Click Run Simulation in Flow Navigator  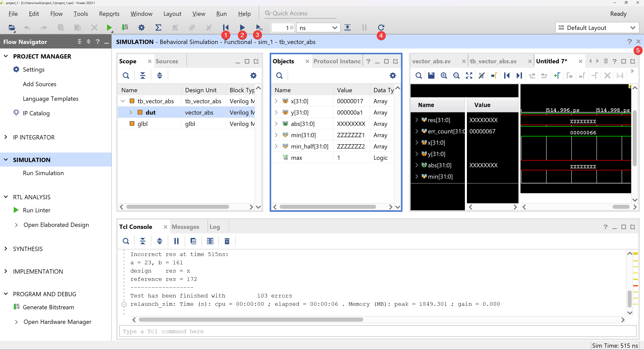43,173
